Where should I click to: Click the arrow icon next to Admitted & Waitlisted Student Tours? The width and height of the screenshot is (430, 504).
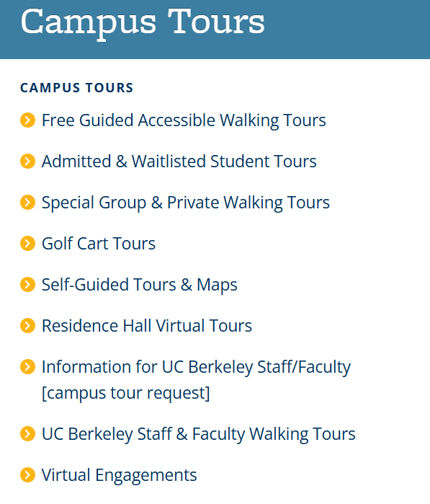[27, 162]
